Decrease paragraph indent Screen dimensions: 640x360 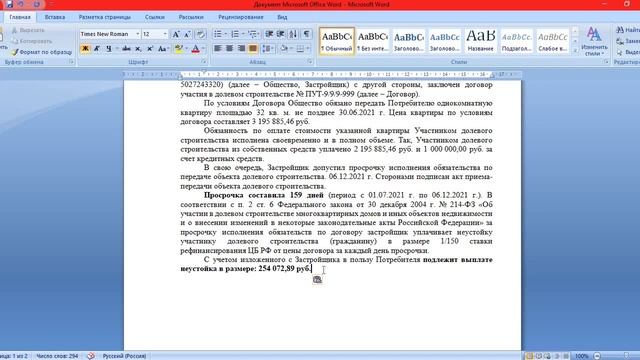pyautogui.click(x=269, y=34)
